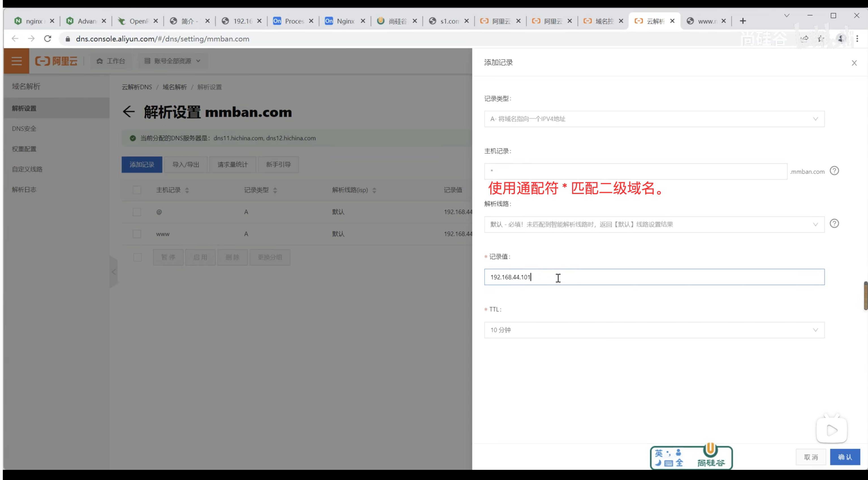Screen dimensions: 868x480
Task: Open new browser tab with plus icon
Action: coord(743,21)
